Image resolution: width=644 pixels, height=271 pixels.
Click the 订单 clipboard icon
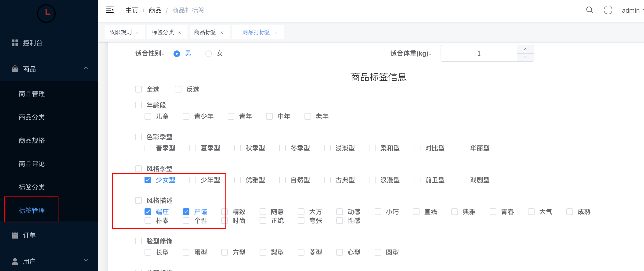pyautogui.click(x=15, y=235)
